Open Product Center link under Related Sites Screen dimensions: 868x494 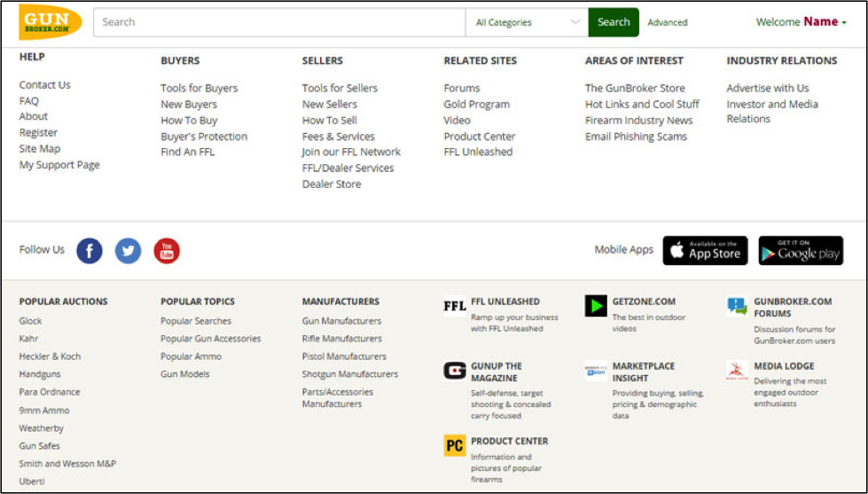click(x=480, y=137)
